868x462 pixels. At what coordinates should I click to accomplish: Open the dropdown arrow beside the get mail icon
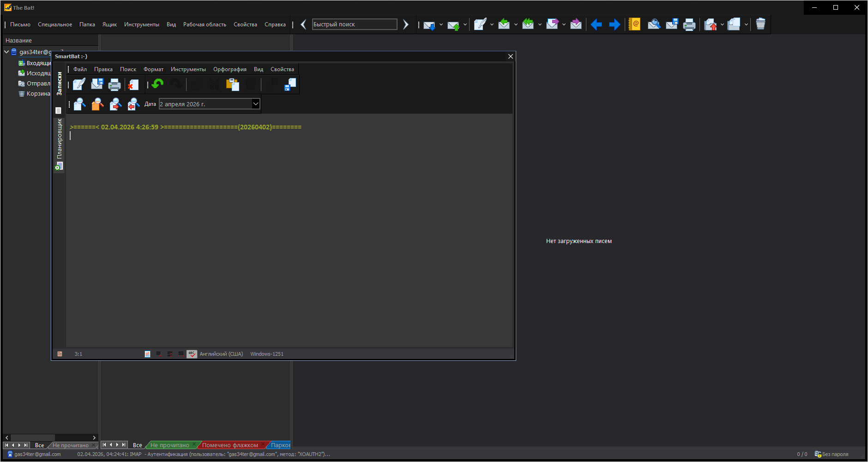[x=441, y=24]
